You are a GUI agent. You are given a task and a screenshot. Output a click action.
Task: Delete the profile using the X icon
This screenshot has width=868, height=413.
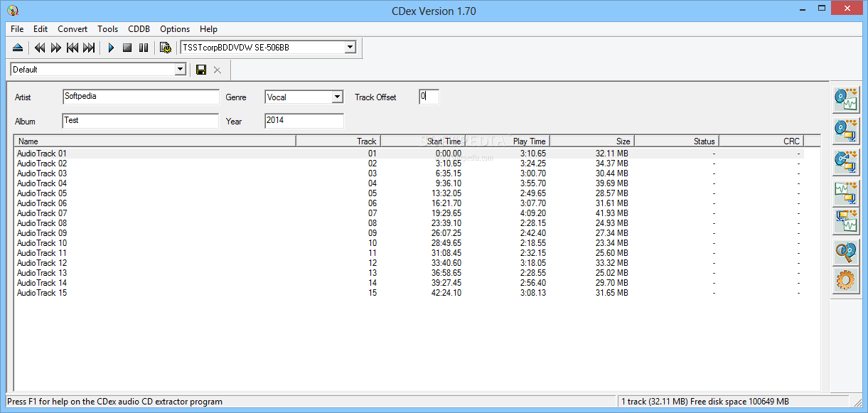pyautogui.click(x=218, y=70)
